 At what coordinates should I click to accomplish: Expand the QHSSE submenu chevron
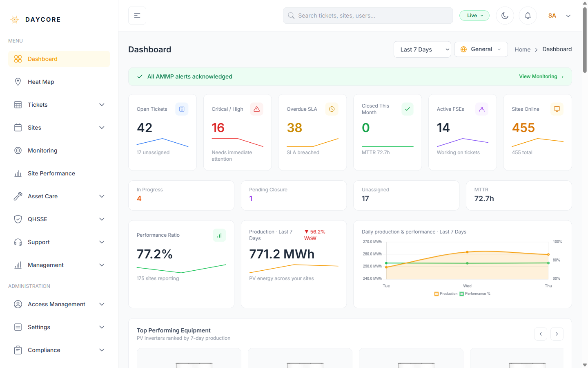point(102,219)
